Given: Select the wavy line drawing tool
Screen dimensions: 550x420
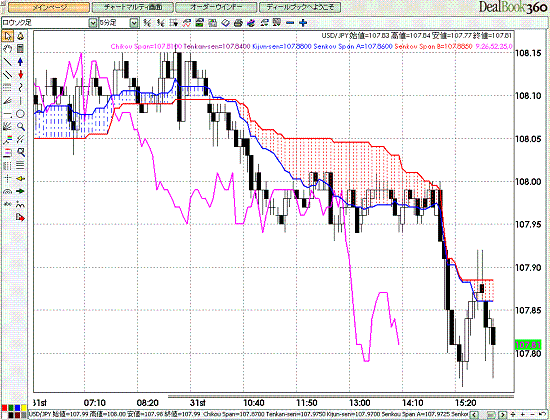Looking at the screenshot, I should pos(20,88).
